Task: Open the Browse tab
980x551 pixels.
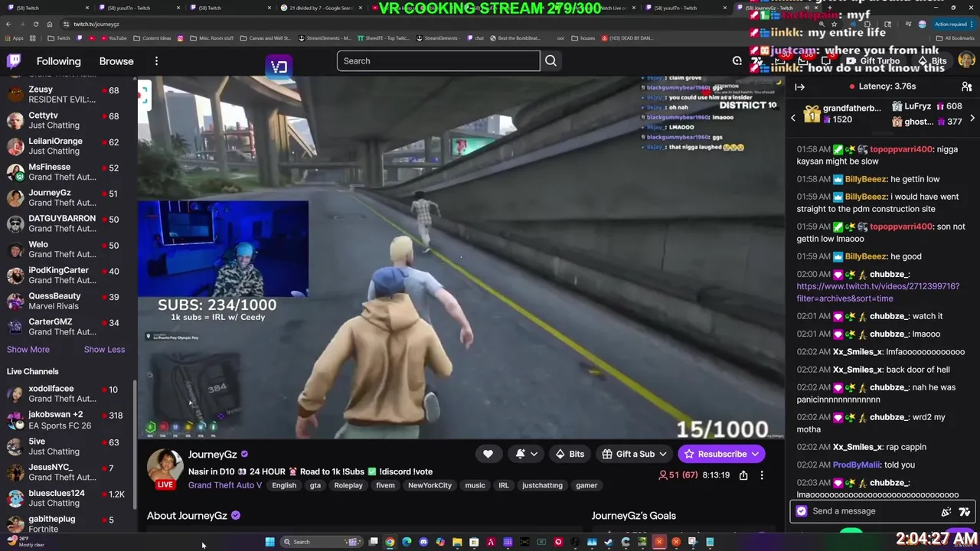Action: pyautogui.click(x=116, y=61)
